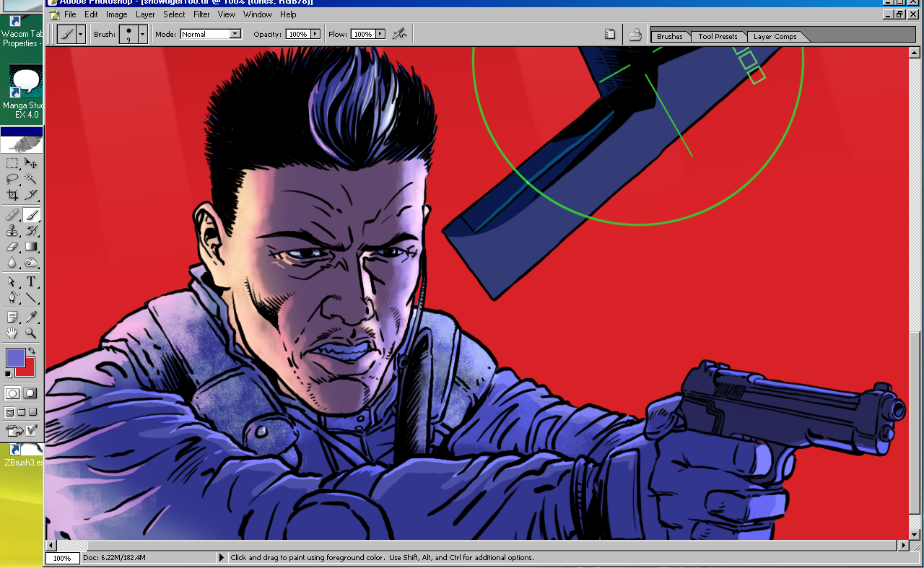The width and height of the screenshot is (924, 568).
Task: Select the Healing Brush tool
Action: (x=12, y=215)
